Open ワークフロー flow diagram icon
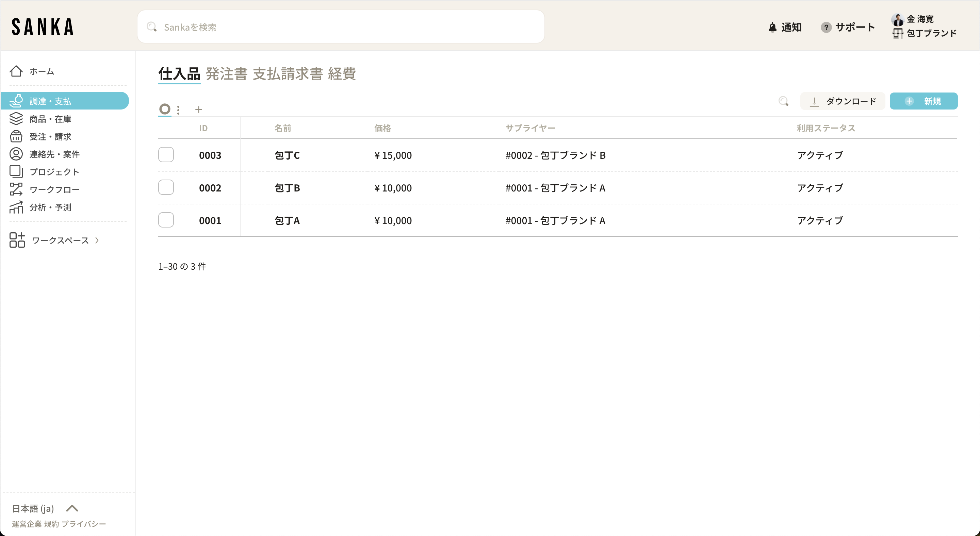Screen dimensions: 980x536 coord(16,189)
